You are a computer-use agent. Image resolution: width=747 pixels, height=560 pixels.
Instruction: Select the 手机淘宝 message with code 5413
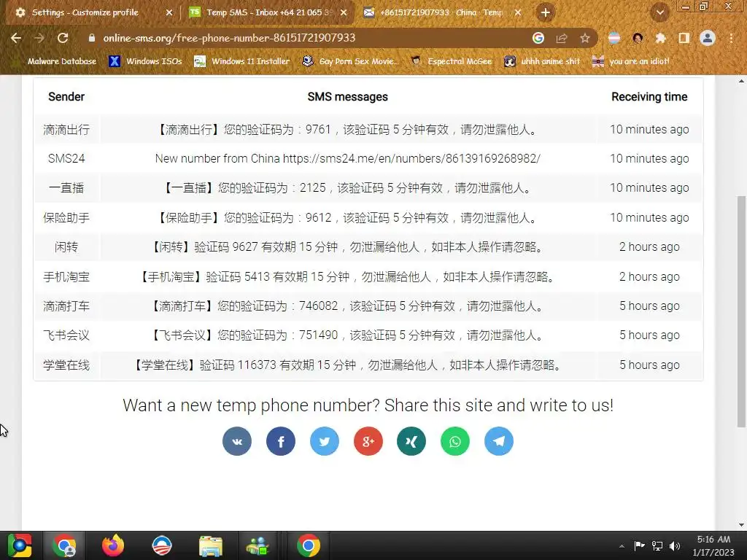tap(348, 276)
